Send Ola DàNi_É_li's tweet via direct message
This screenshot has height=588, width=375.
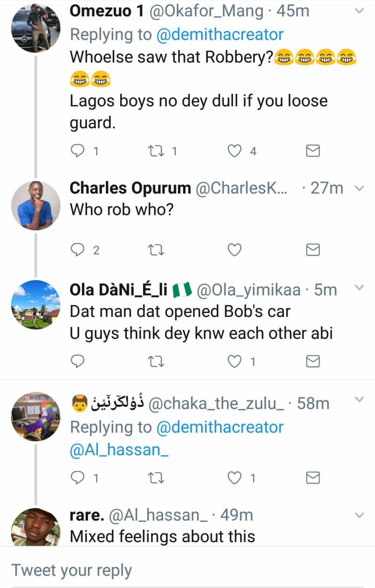tap(313, 362)
